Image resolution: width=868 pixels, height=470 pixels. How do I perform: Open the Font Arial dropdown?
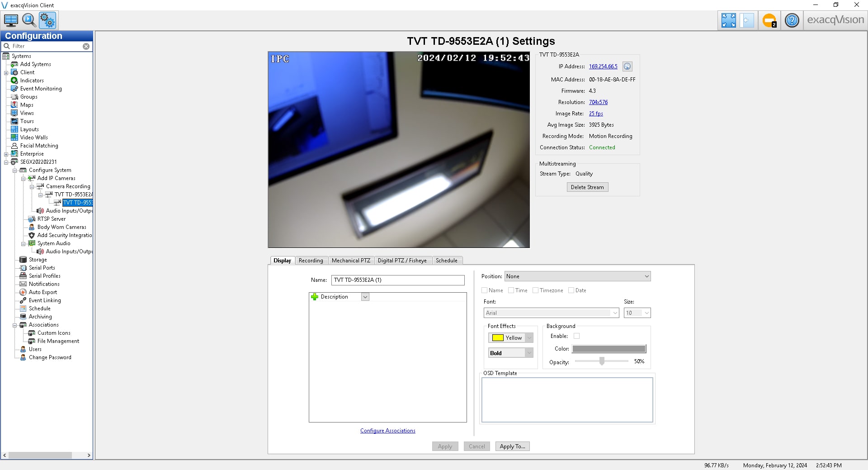[551, 313]
